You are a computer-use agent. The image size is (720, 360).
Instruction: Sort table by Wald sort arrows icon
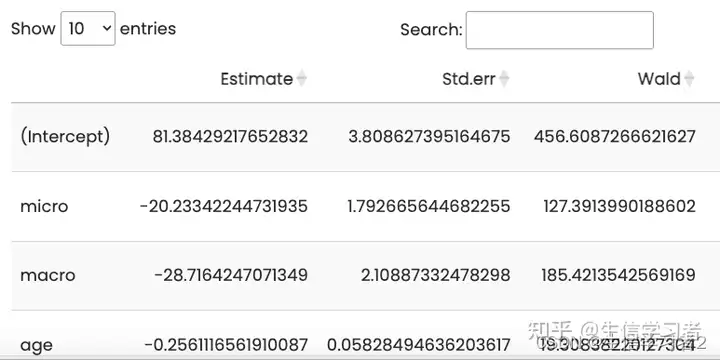689,79
